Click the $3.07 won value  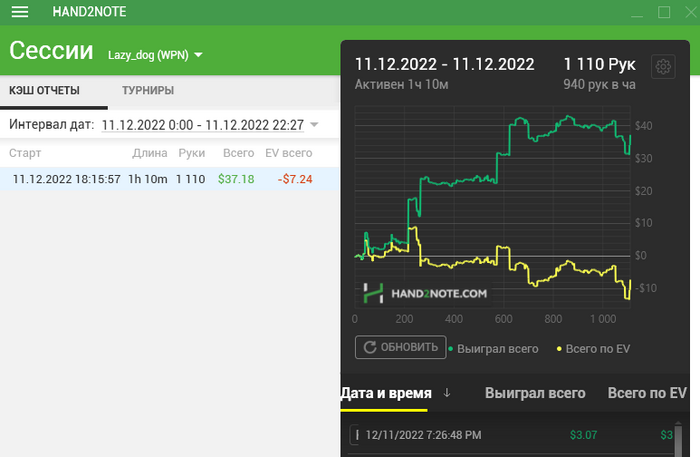point(583,435)
